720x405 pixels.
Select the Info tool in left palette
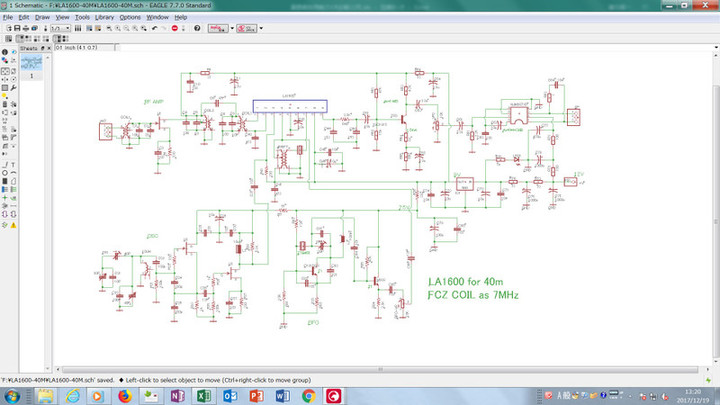(x=4, y=51)
